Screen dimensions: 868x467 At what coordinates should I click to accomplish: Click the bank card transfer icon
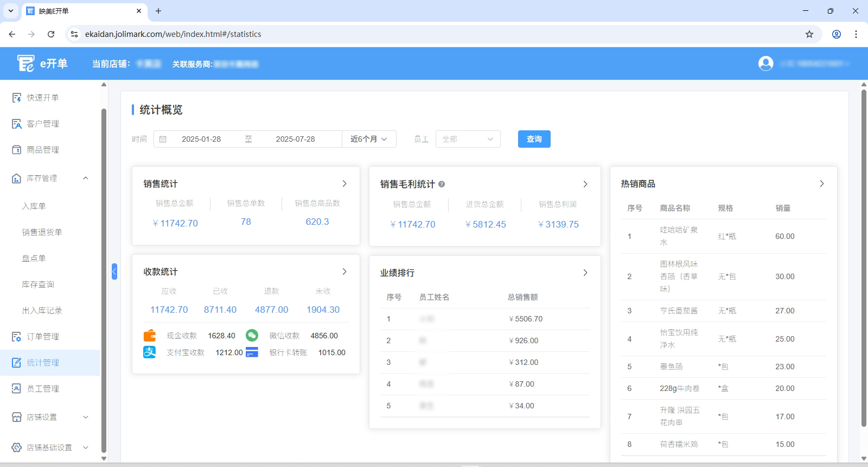click(252, 352)
